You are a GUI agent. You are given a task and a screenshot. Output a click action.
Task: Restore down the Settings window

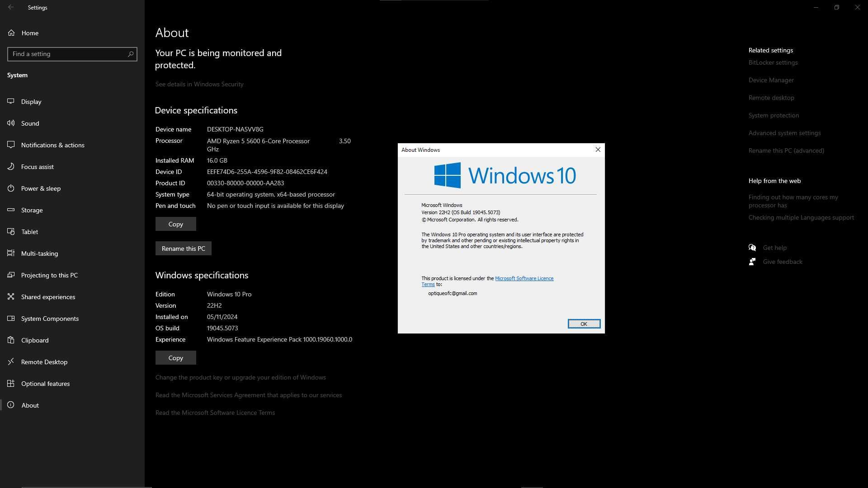(x=837, y=7)
